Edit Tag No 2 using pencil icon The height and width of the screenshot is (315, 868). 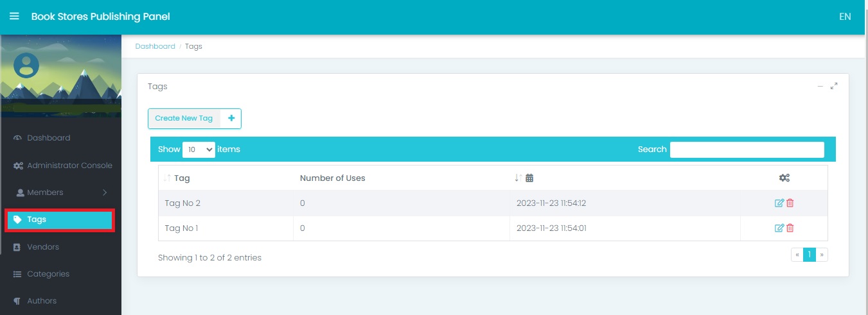(x=779, y=203)
